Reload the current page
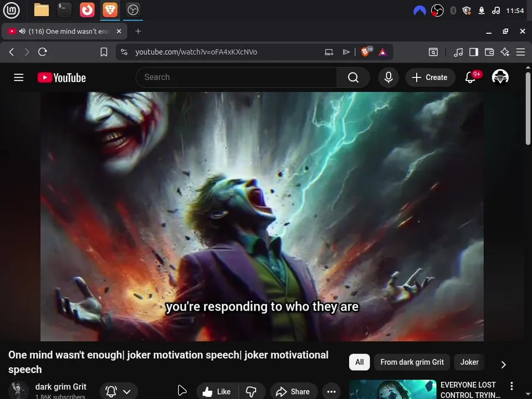532x399 pixels. [43, 52]
